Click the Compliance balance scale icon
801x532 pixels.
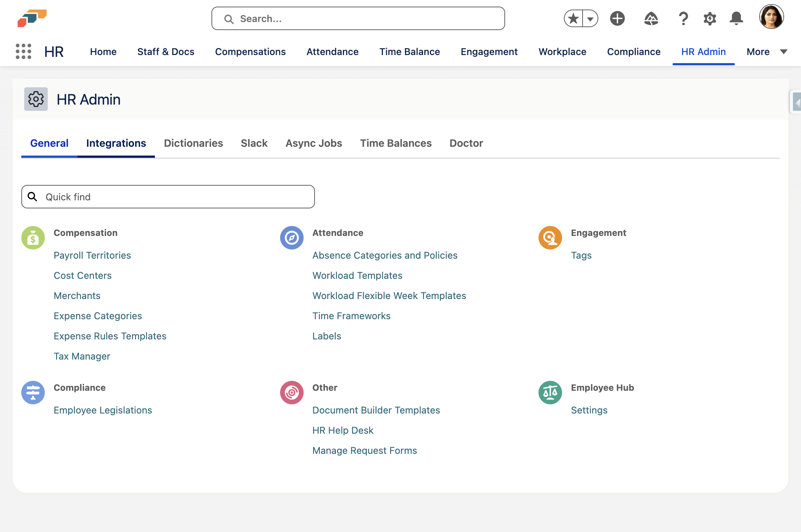point(33,392)
